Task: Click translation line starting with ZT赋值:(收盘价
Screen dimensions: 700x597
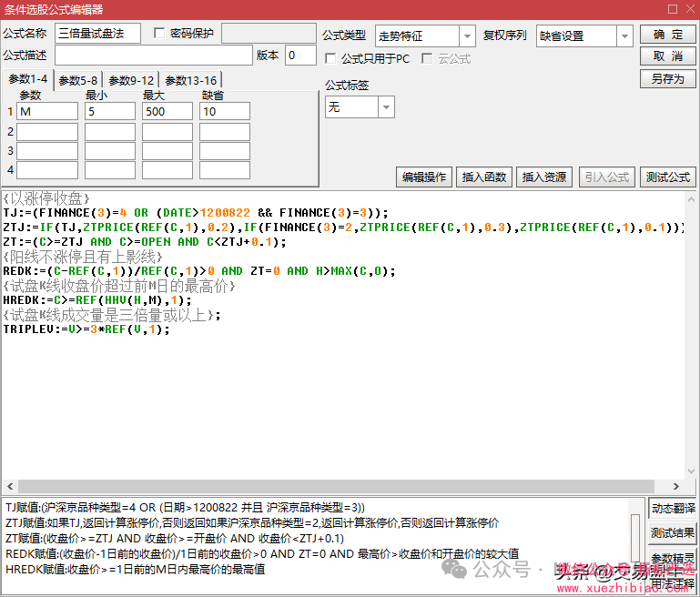Action: (x=175, y=539)
